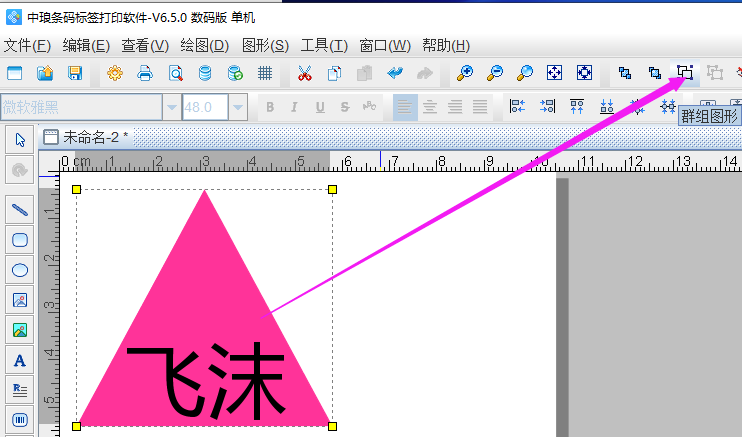Click the font size field showing 48.0
Image resolution: width=742 pixels, height=437 pixels.
click(205, 107)
